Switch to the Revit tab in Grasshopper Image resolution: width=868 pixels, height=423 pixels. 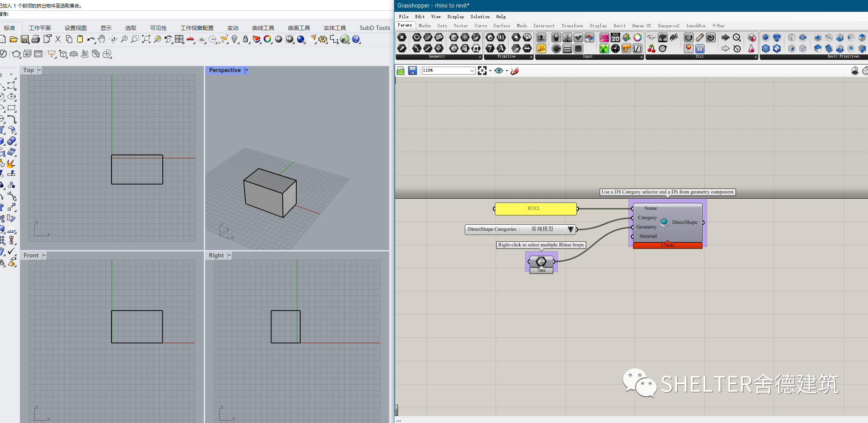[x=619, y=26]
